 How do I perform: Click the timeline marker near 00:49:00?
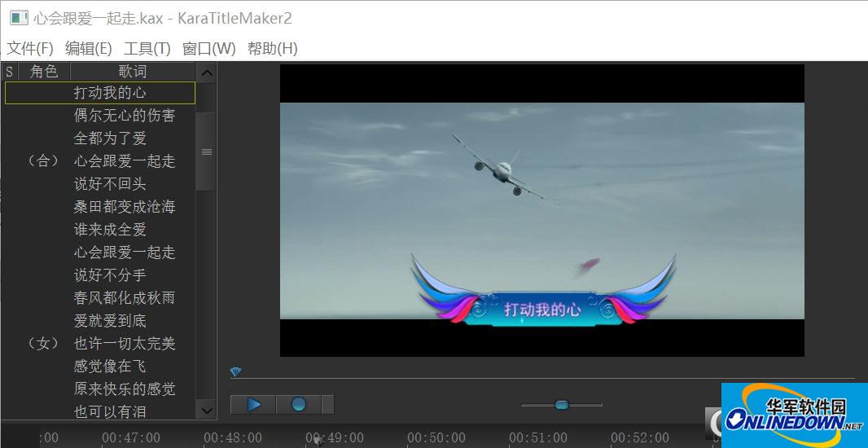[318, 440]
